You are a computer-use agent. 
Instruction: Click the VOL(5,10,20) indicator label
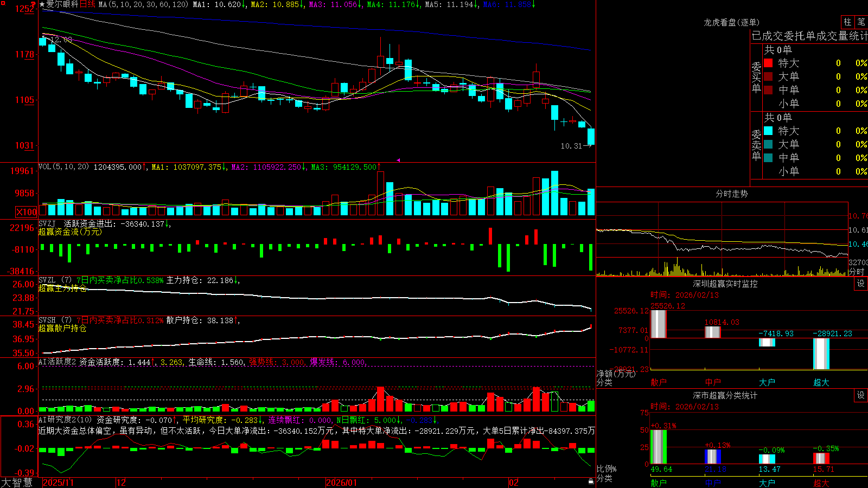coord(63,167)
